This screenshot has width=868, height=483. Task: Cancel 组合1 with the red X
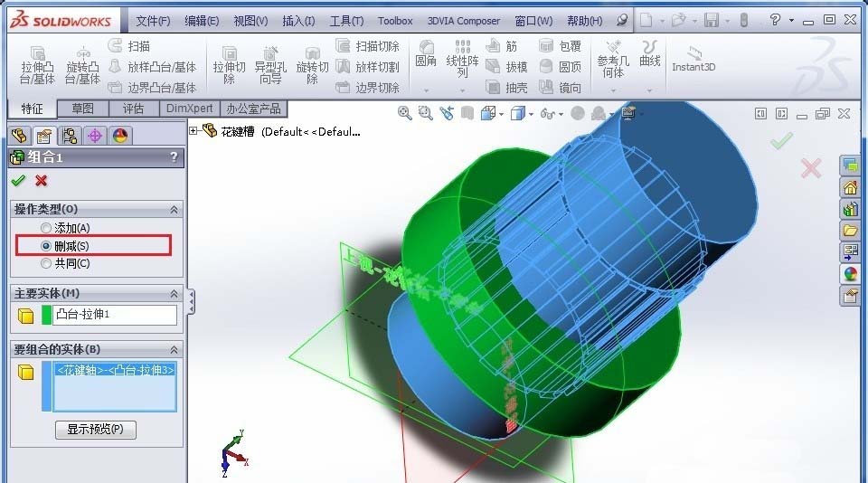pos(41,181)
